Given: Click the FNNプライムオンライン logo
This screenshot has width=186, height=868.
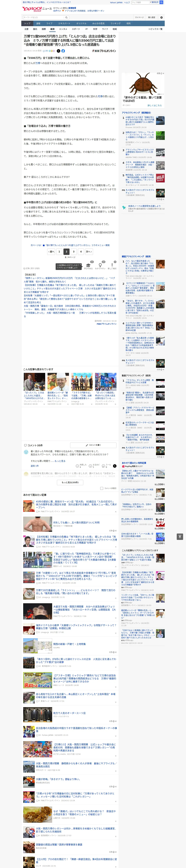Looking at the screenshot, I should tap(104, 51).
